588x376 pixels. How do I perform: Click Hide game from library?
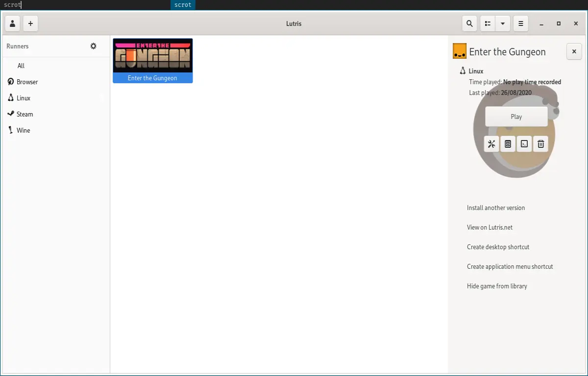click(x=497, y=286)
